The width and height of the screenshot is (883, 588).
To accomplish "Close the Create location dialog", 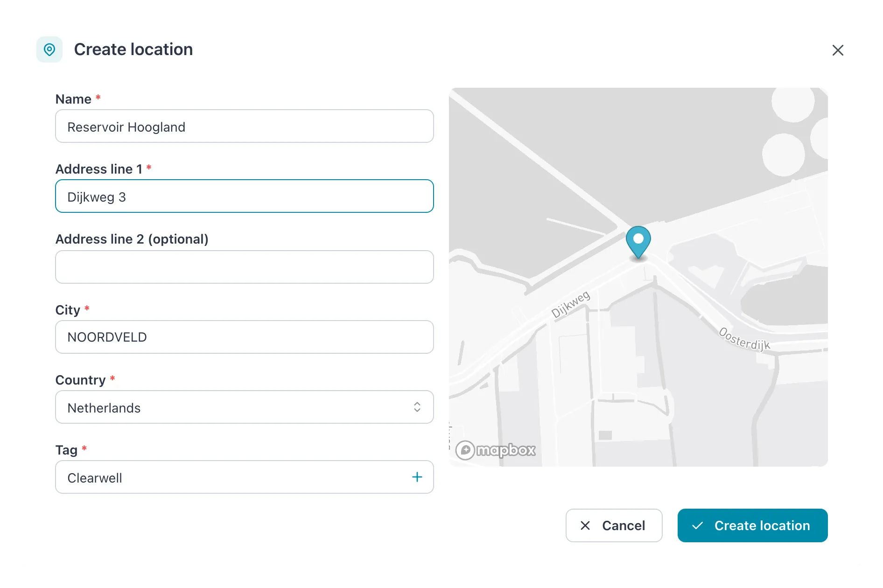I will coord(838,50).
